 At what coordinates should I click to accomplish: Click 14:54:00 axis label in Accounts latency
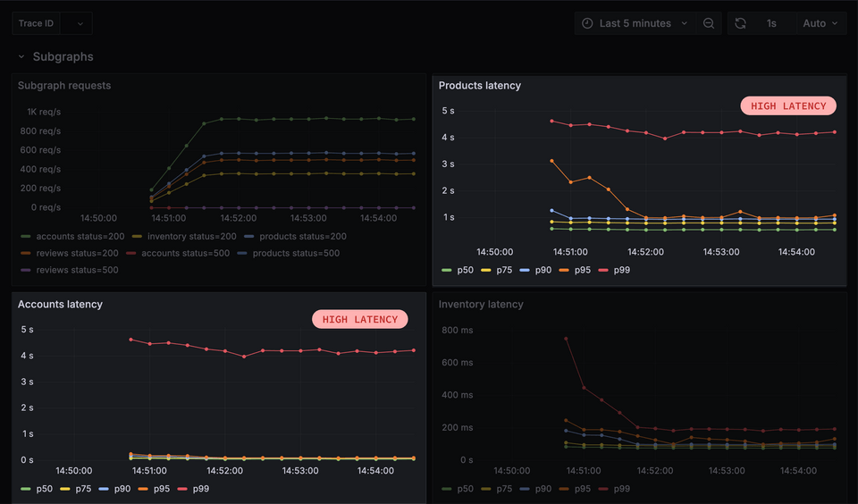coord(375,471)
